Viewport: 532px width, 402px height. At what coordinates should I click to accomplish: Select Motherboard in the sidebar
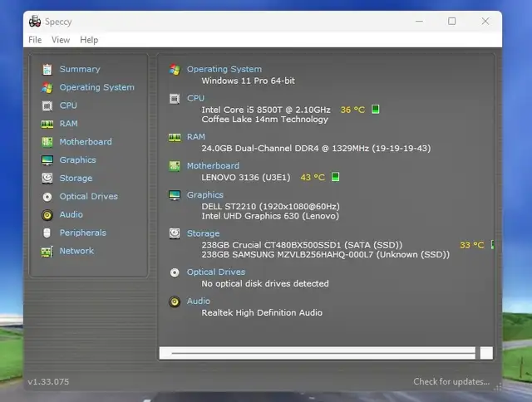click(86, 142)
